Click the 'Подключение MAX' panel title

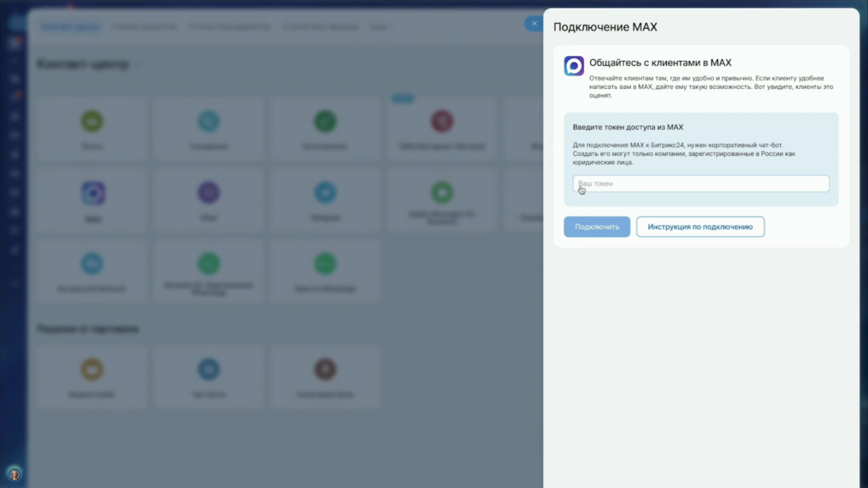coord(604,27)
